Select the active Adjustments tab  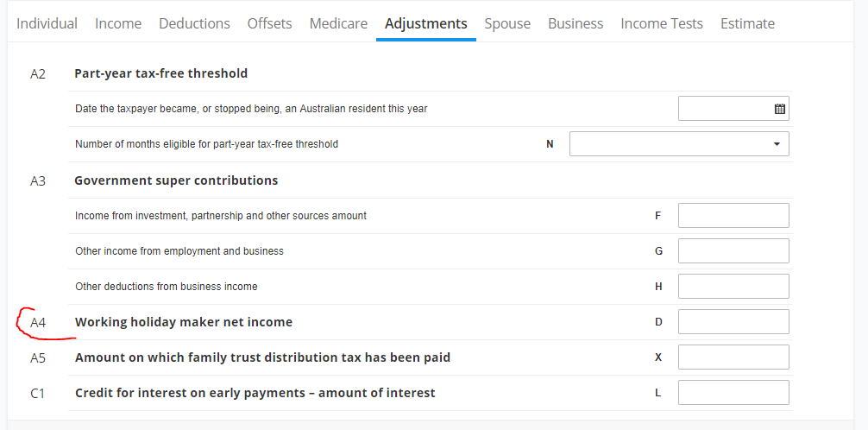click(425, 23)
